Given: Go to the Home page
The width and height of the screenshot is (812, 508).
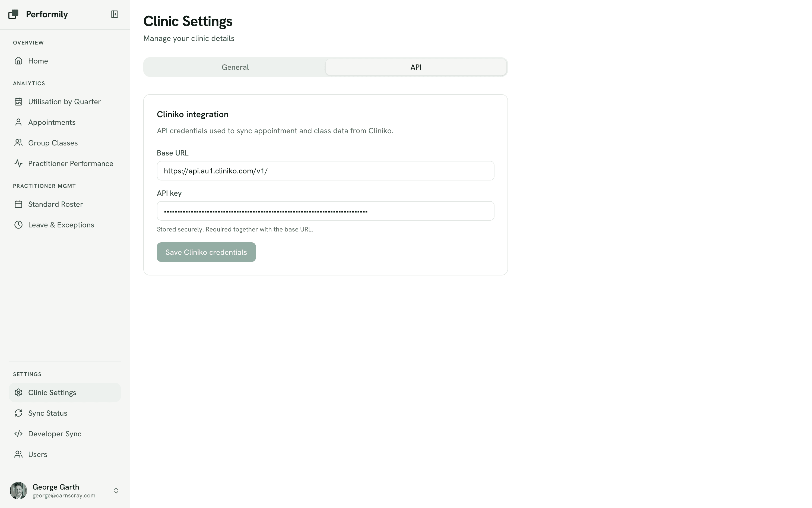Looking at the screenshot, I should tap(65, 61).
